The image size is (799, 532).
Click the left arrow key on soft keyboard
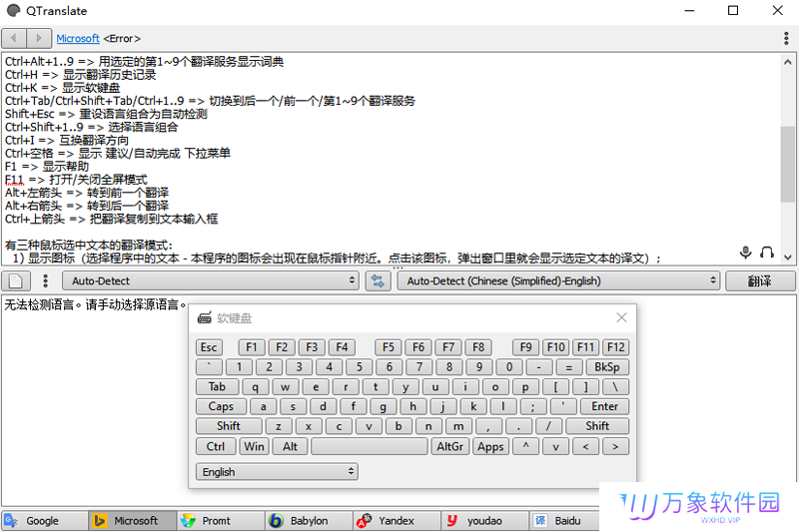coord(585,446)
